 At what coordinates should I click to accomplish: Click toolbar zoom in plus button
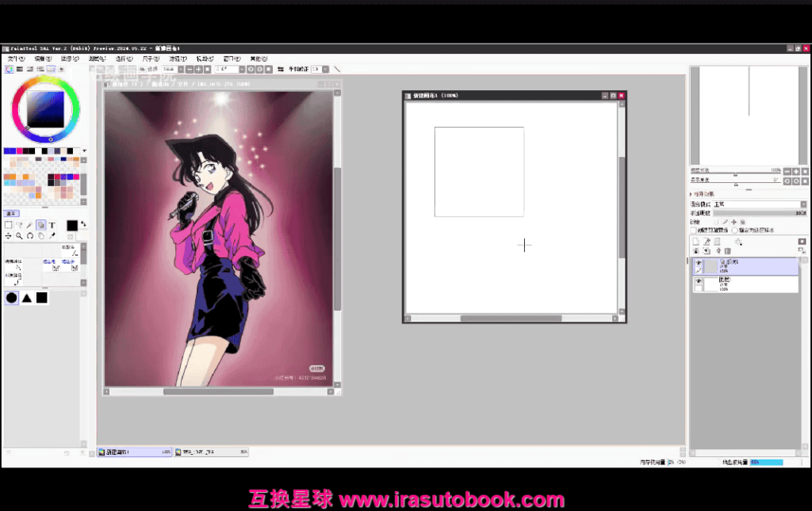click(x=198, y=69)
